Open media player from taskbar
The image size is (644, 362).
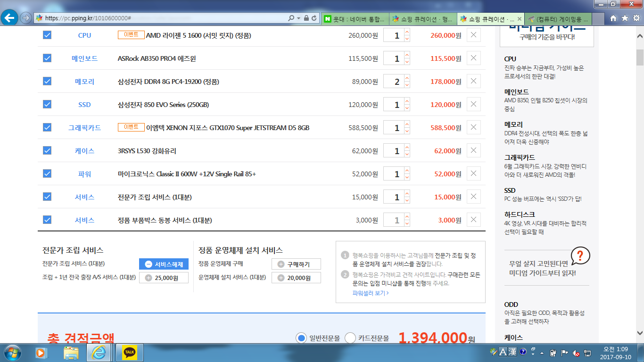tap(41, 352)
